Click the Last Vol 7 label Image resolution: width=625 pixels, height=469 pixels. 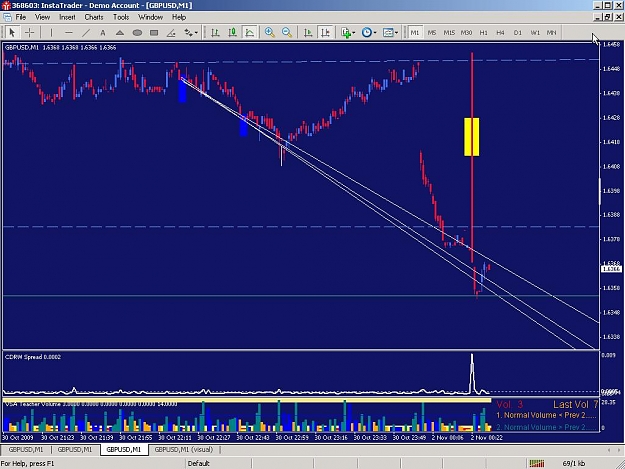[x=576, y=404]
